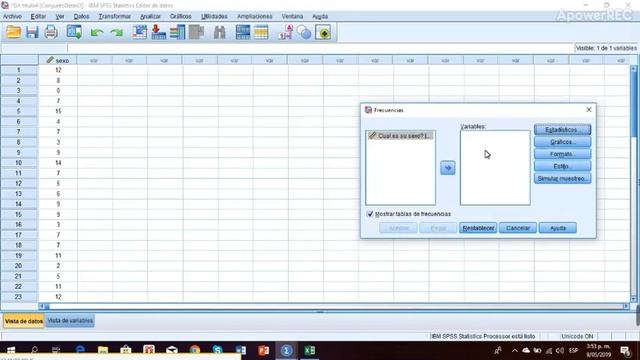640x360 pixels.
Task: Open the Archivo menu
Action: [12, 16]
